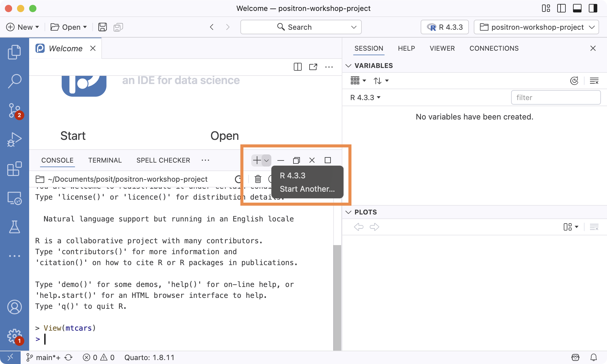
Task: Start a new console session plus button
Action: pos(257,160)
